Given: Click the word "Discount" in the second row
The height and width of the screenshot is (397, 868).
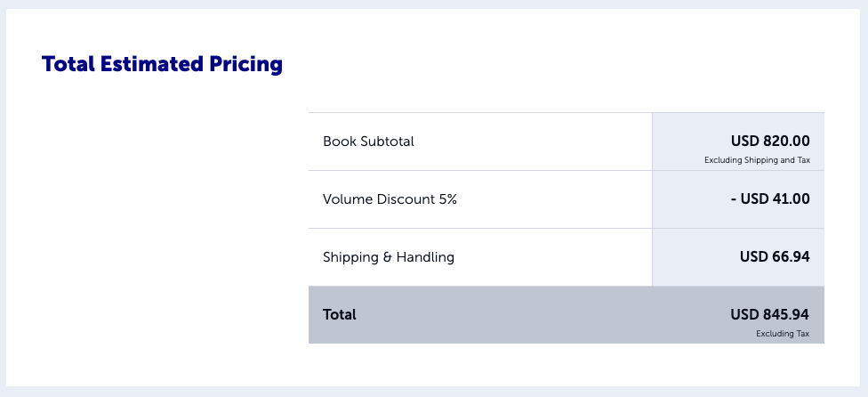Looking at the screenshot, I should click(406, 198).
